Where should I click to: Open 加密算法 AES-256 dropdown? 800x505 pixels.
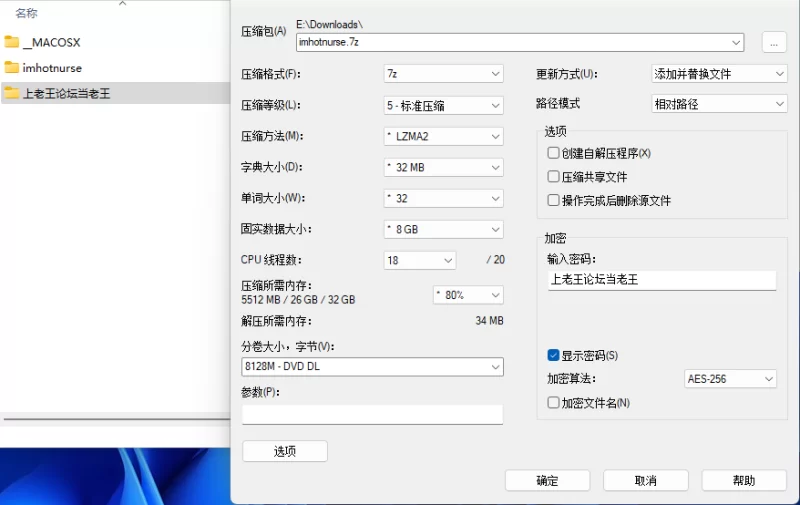point(730,379)
